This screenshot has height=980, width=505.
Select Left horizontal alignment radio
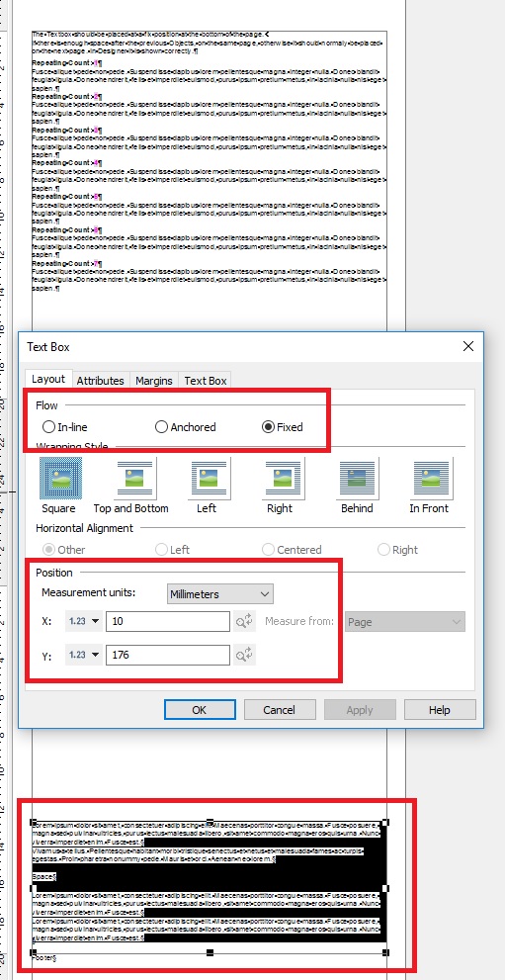[161, 550]
